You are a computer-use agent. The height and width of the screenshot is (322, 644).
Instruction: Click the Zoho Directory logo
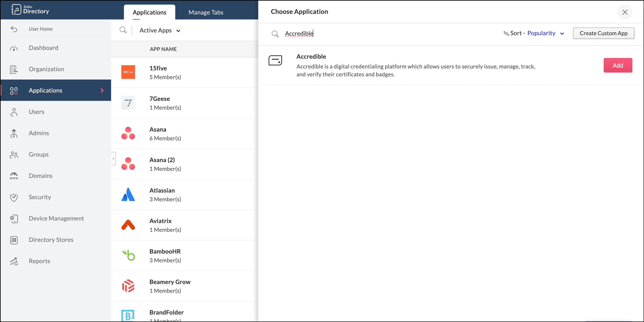[30, 10]
